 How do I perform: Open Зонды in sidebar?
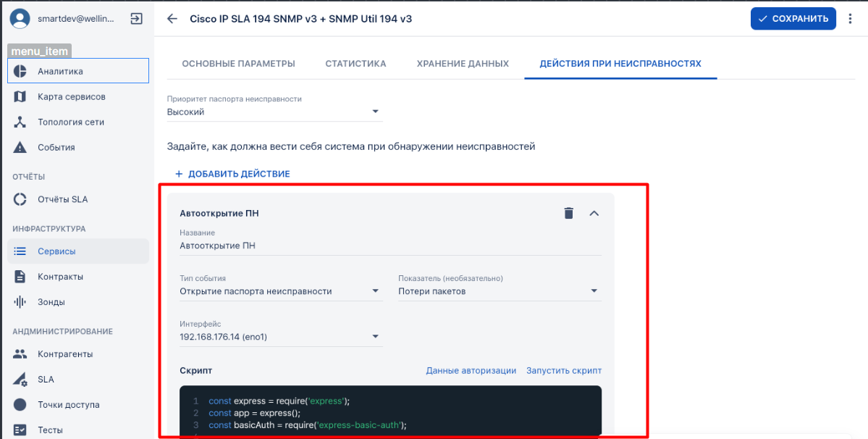tap(78, 302)
